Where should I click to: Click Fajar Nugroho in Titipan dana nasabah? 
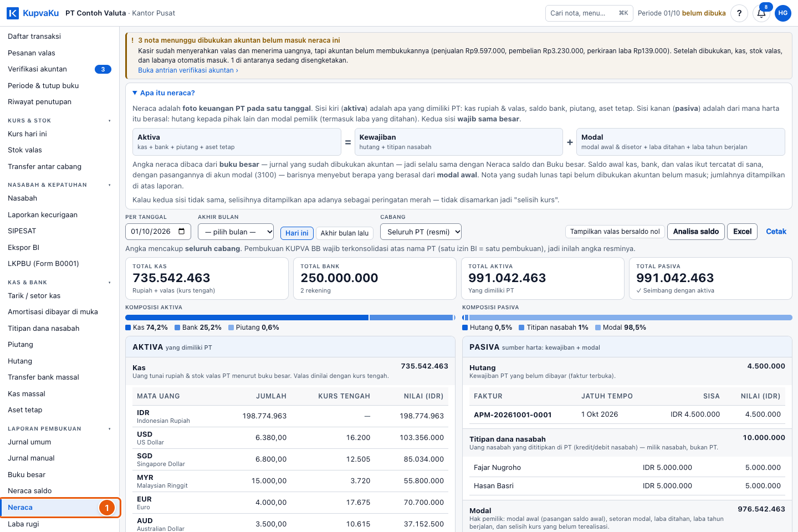coord(497,468)
